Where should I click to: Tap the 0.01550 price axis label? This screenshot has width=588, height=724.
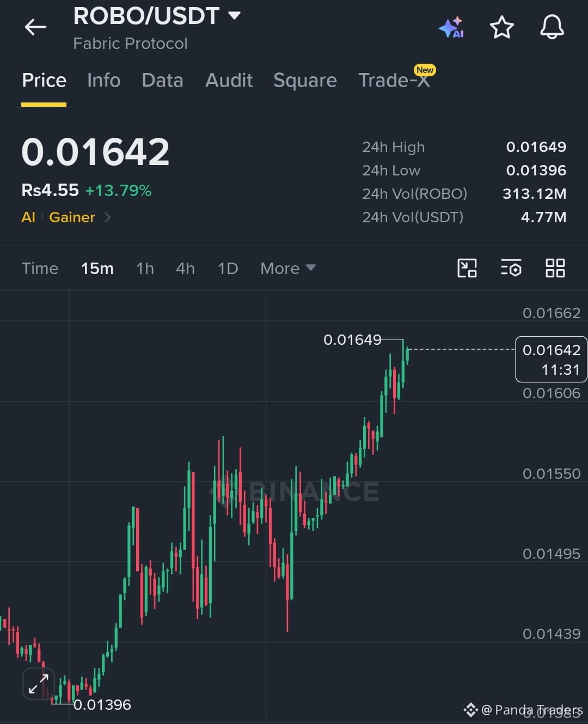pos(552,473)
